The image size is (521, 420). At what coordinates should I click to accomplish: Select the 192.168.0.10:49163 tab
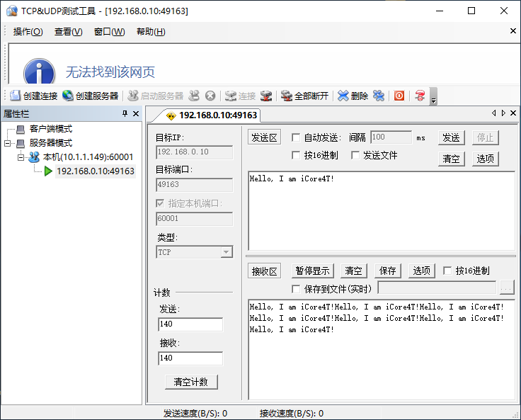(212, 115)
